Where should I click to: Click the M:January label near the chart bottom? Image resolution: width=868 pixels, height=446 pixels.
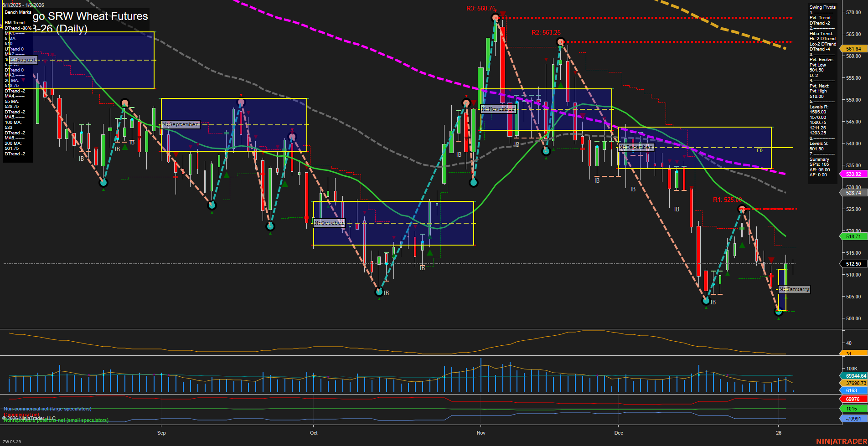(x=795, y=289)
